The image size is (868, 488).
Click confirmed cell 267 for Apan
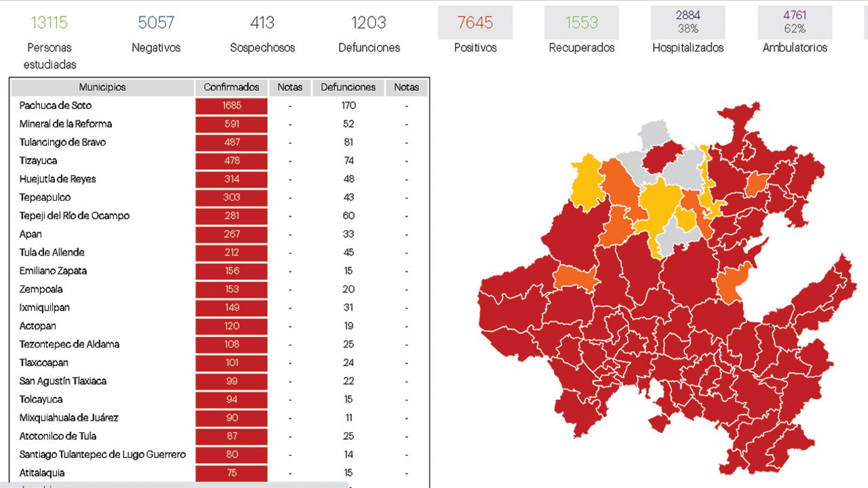click(231, 234)
